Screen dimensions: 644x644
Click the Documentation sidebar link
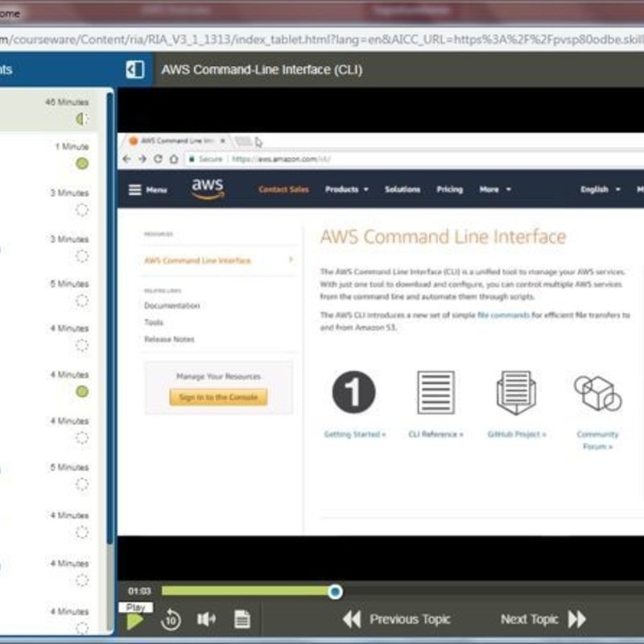(171, 306)
